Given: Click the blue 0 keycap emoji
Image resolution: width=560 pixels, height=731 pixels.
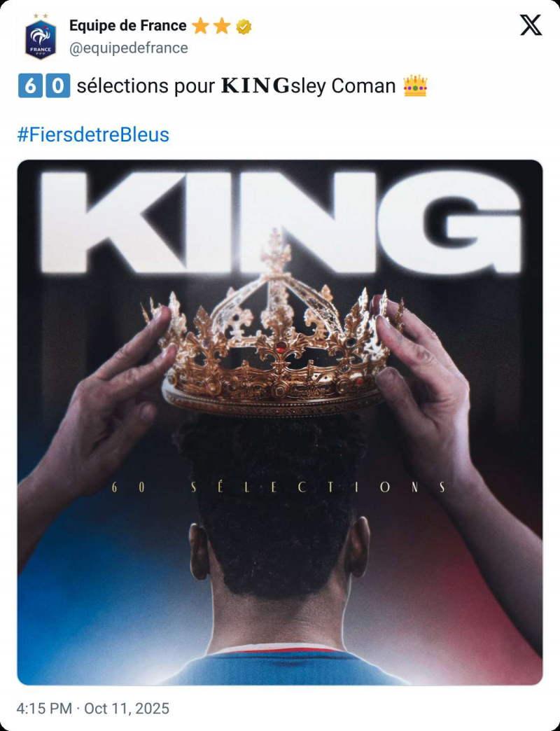Looking at the screenshot, I should [58, 86].
